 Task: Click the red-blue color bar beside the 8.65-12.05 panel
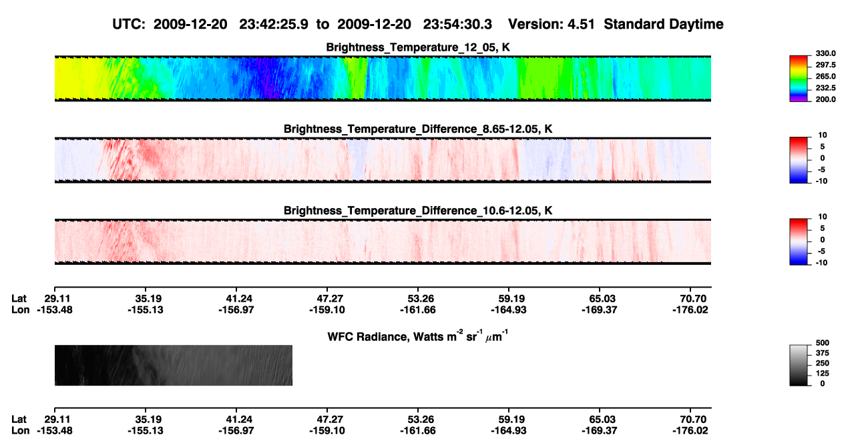pyautogui.click(x=799, y=160)
